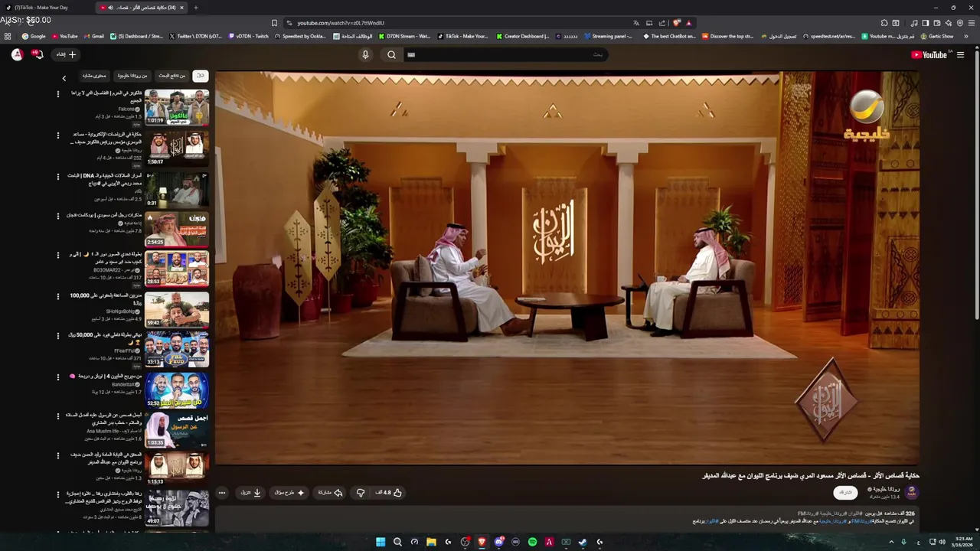Open options menu for the FFearFFul video
Screen dimensions: 980x551
point(57,336)
